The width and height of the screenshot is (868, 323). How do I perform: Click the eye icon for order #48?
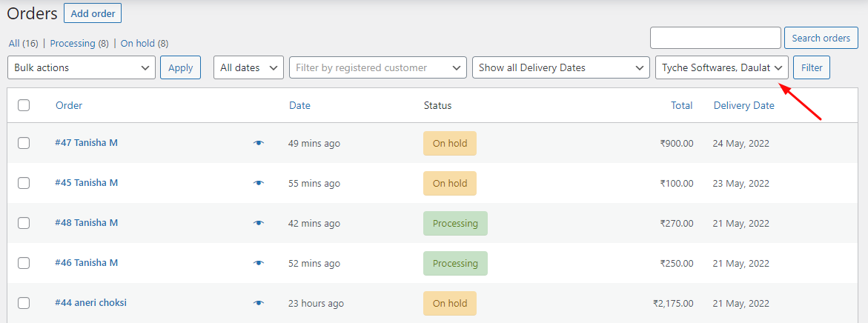click(258, 223)
